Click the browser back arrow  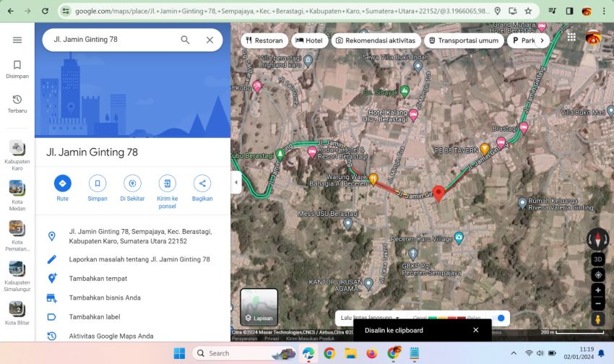click(x=11, y=11)
